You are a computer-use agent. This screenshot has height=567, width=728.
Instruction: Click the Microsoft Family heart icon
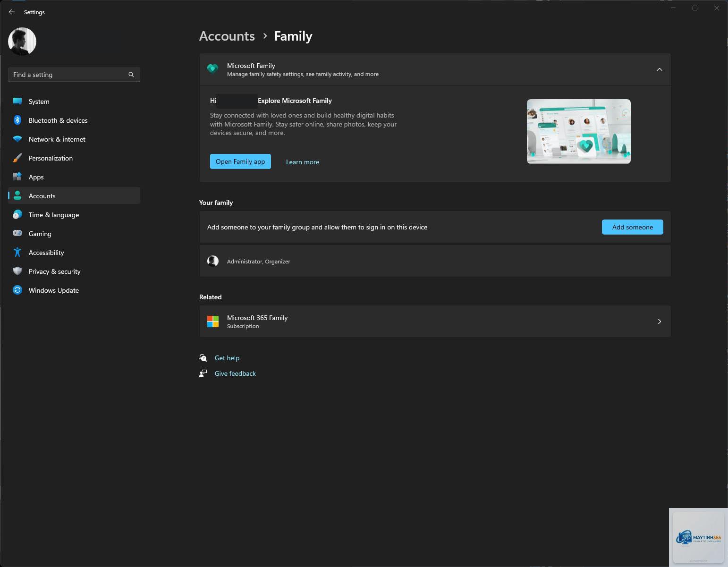click(x=213, y=69)
